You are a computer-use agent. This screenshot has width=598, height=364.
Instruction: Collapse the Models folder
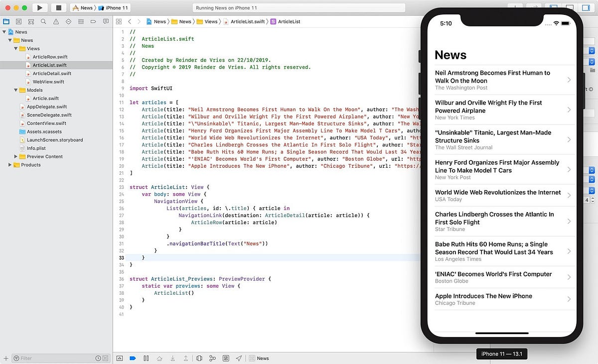coord(17,90)
